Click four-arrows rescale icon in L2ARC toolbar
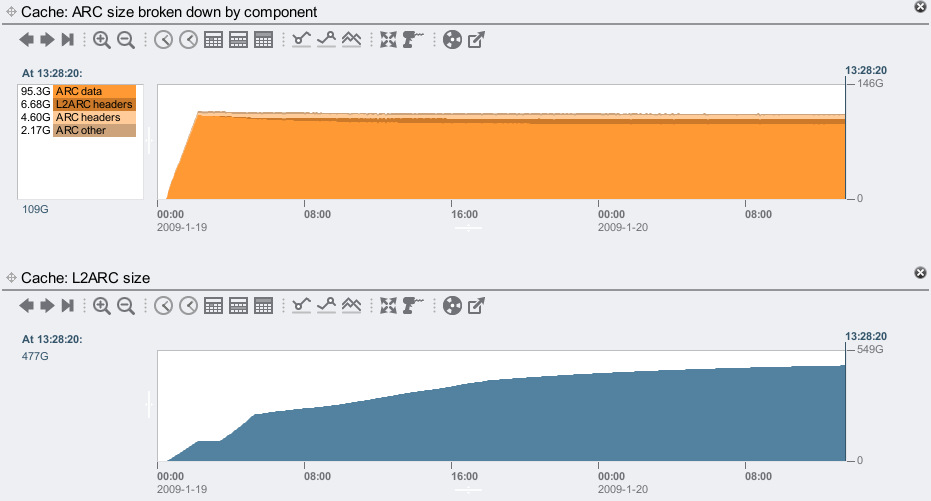The width and height of the screenshot is (931, 501). (x=389, y=305)
